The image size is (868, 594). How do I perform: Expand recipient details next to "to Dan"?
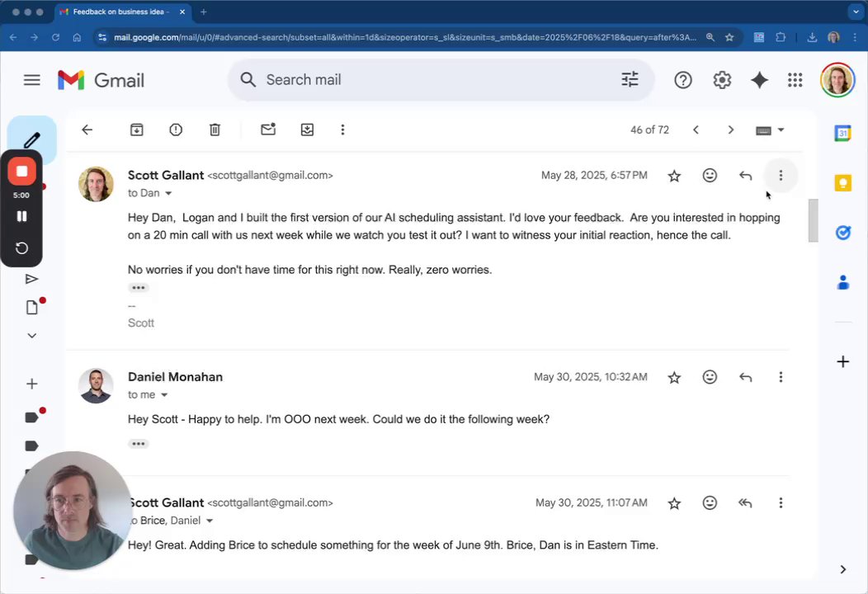point(168,193)
